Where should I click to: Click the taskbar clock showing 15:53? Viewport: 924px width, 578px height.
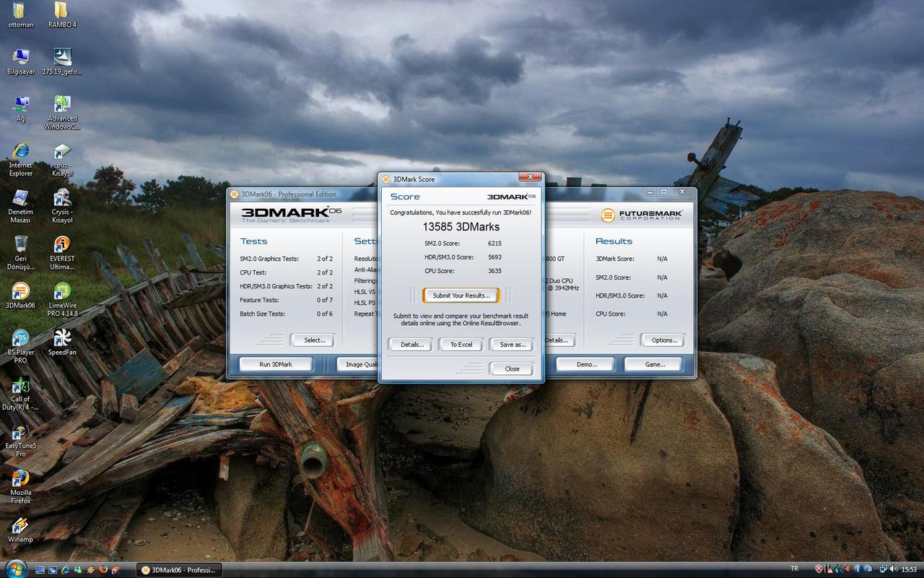point(909,569)
